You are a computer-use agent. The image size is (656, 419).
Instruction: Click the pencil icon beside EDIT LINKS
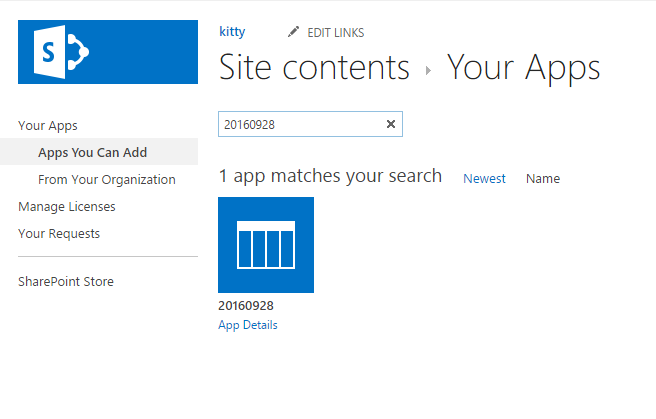point(293,32)
